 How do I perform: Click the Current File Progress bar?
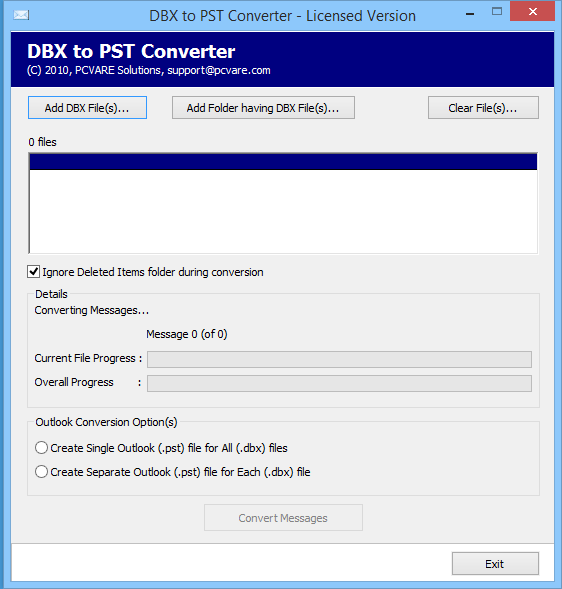click(339, 359)
